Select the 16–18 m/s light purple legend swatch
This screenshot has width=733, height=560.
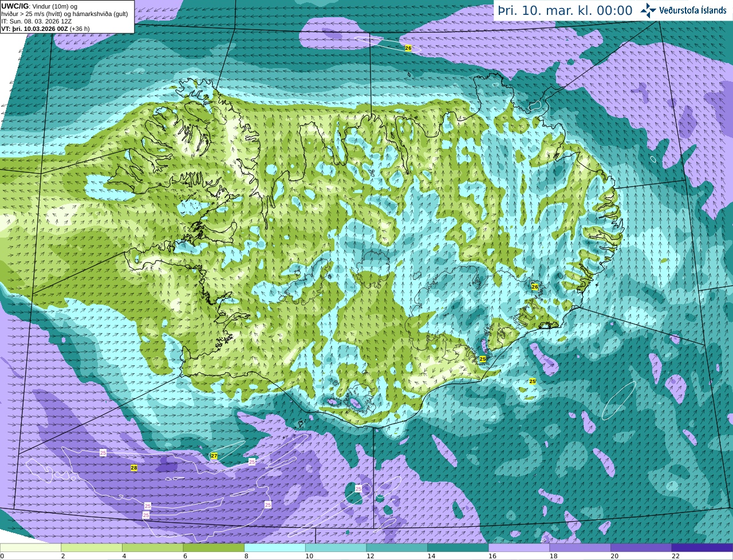tap(519, 547)
